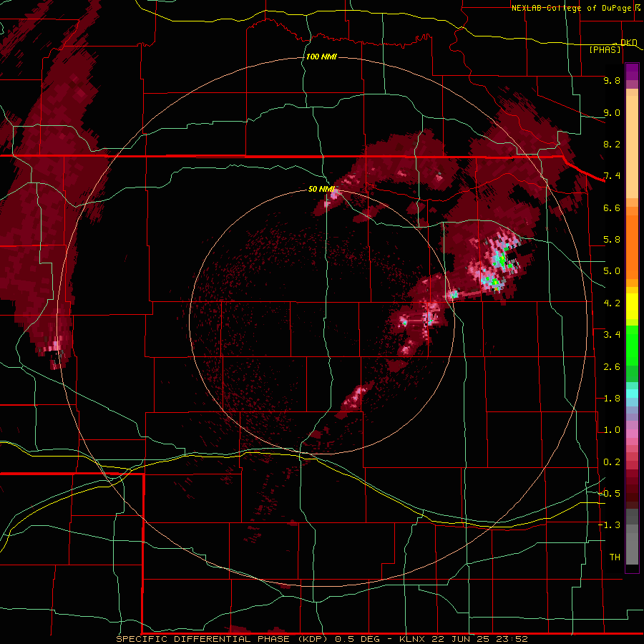Image resolution: width=644 pixels, height=644 pixels.
Task: Click the 4.2 scale value
Action: (x=612, y=303)
